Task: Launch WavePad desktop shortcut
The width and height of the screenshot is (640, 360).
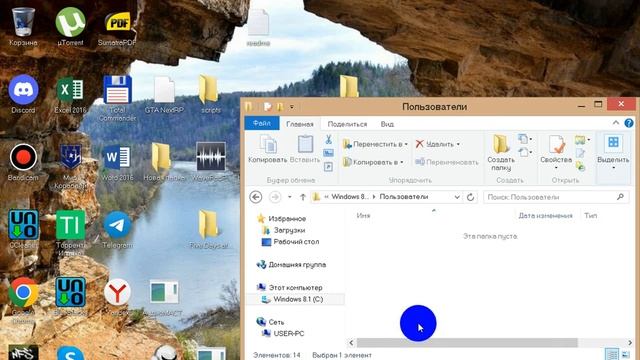Action: pyautogui.click(x=211, y=162)
